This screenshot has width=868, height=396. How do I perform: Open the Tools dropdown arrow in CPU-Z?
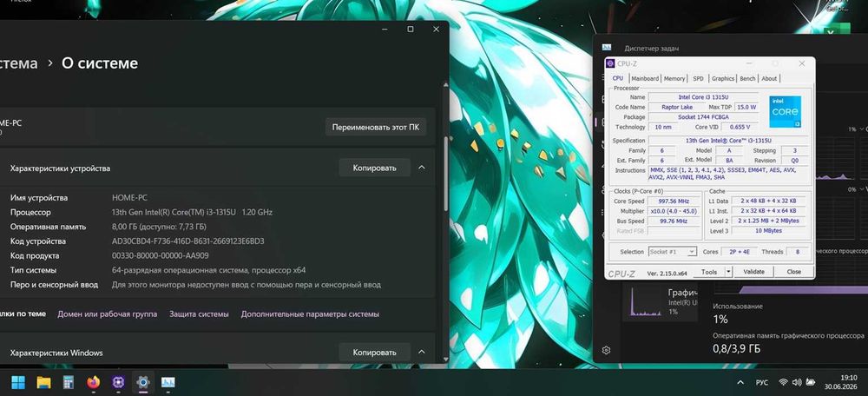point(728,272)
